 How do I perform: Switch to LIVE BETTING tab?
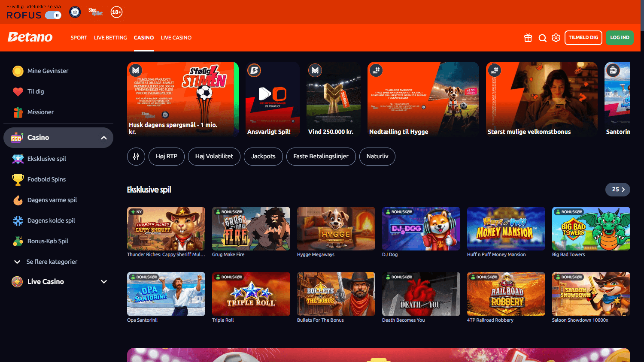(110, 38)
